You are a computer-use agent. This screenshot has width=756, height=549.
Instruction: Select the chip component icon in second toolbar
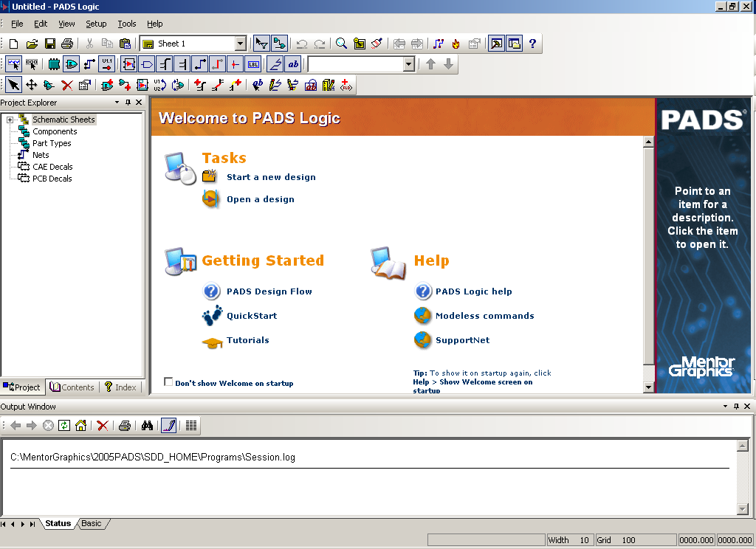[54, 64]
